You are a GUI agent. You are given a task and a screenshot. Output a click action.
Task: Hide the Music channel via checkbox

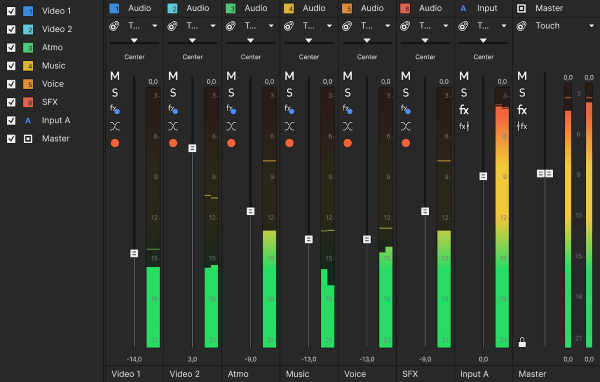click(x=11, y=65)
